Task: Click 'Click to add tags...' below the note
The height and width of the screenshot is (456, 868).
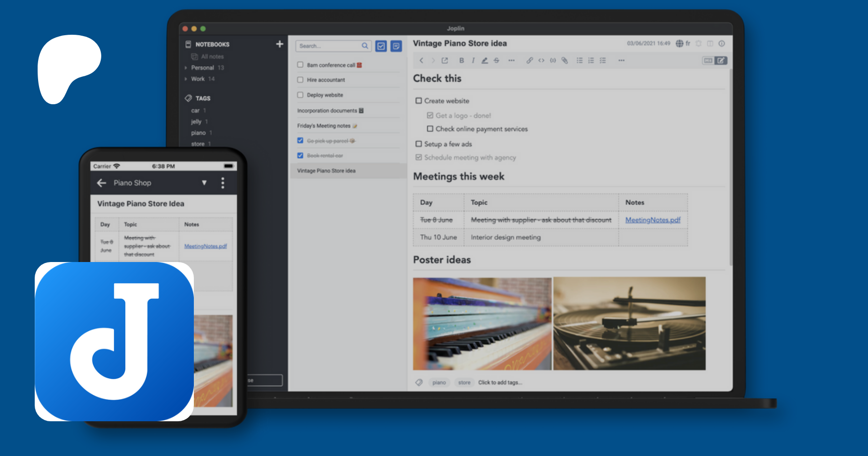Action: pos(500,382)
